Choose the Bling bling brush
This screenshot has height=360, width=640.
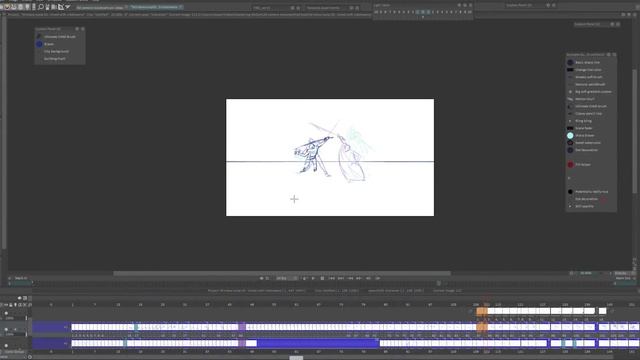[x=583, y=121]
